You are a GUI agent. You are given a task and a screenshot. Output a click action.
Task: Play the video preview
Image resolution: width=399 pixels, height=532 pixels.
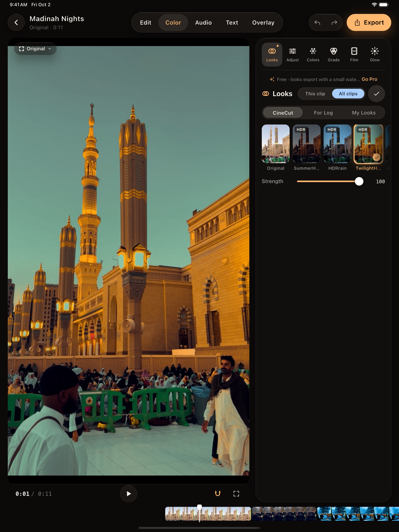(x=128, y=494)
